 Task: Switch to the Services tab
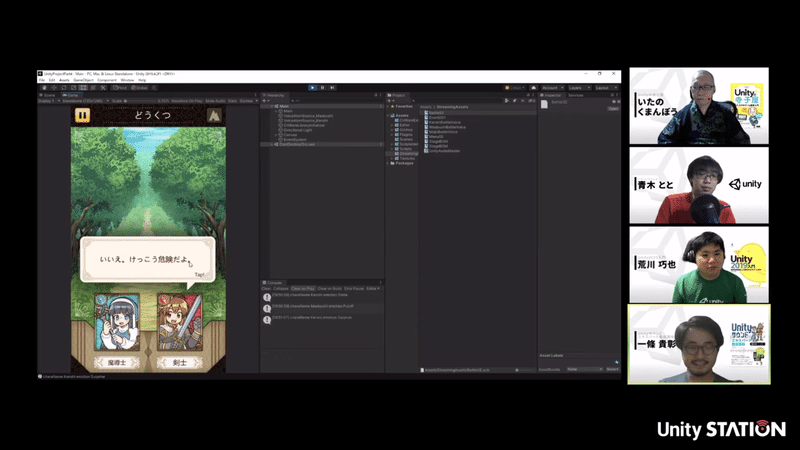pos(576,95)
